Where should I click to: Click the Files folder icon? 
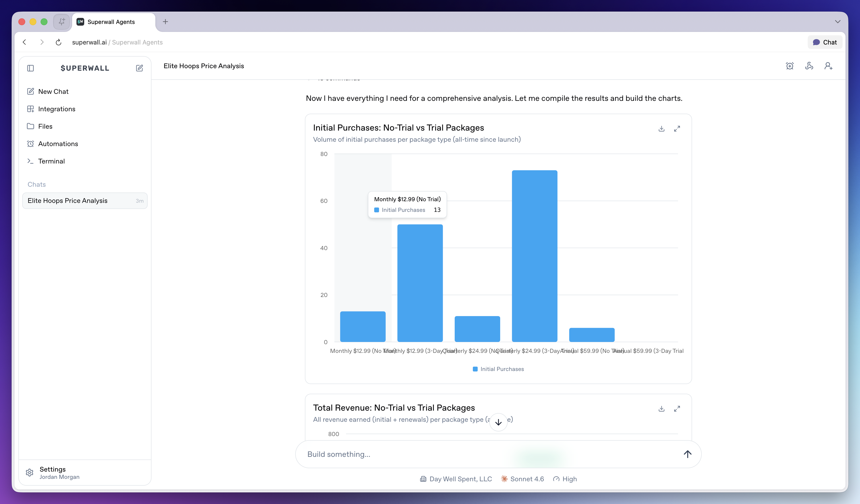click(30, 126)
